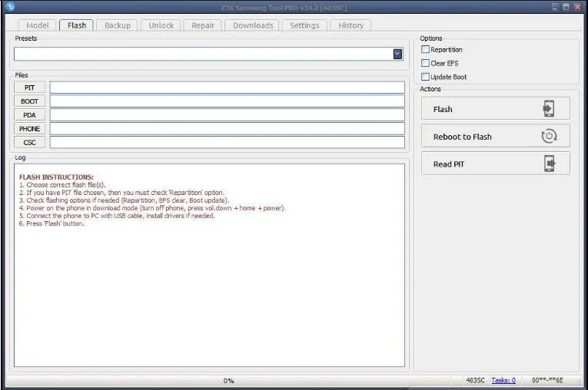The image size is (588, 390).
Task: Go to the Unlock tab
Action: click(x=161, y=25)
